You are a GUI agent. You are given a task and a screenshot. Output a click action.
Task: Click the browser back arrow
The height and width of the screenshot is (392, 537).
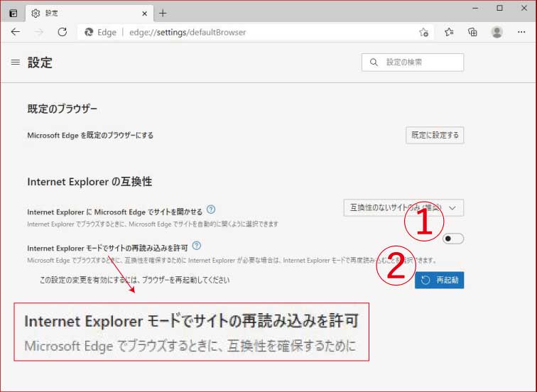16,32
